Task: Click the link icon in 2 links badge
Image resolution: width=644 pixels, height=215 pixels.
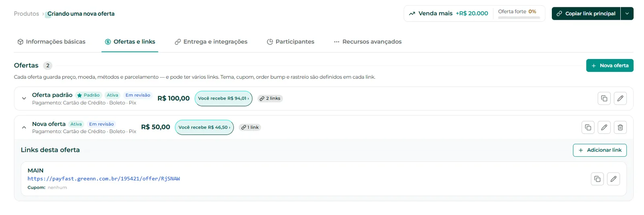Action: [262, 98]
